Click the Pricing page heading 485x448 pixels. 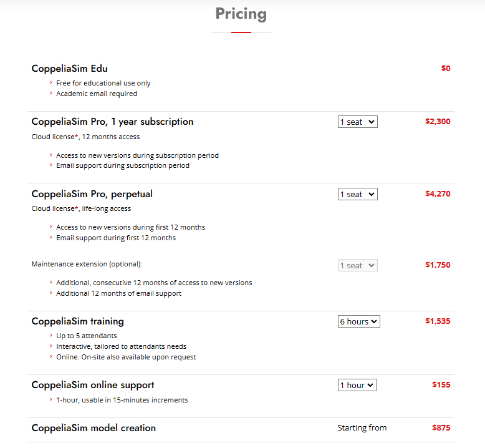coord(241,14)
